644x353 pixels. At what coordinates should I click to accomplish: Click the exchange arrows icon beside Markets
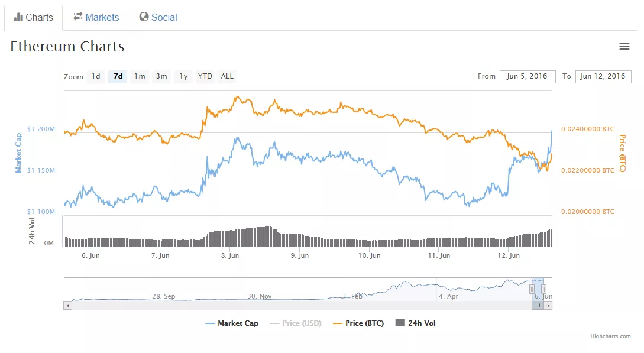(x=78, y=17)
